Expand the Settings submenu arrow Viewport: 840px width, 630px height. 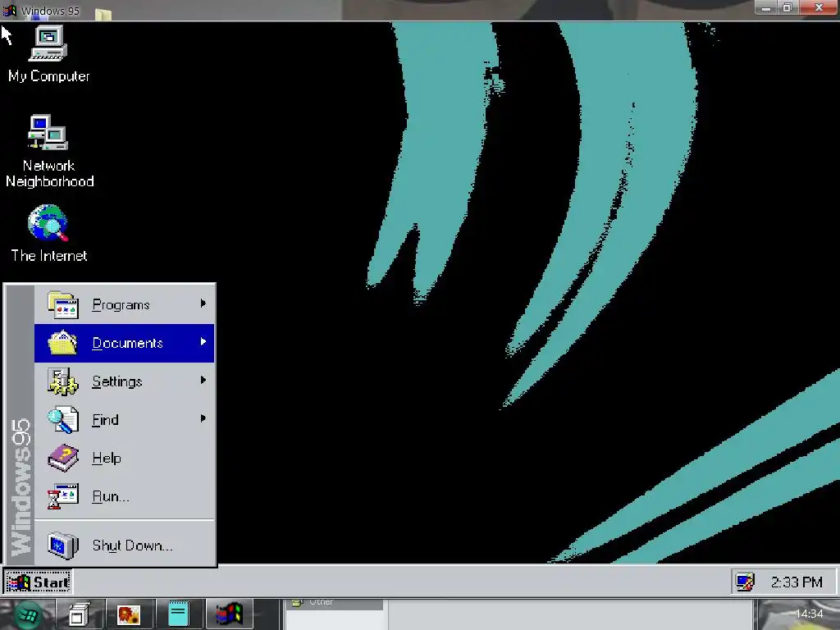(203, 381)
